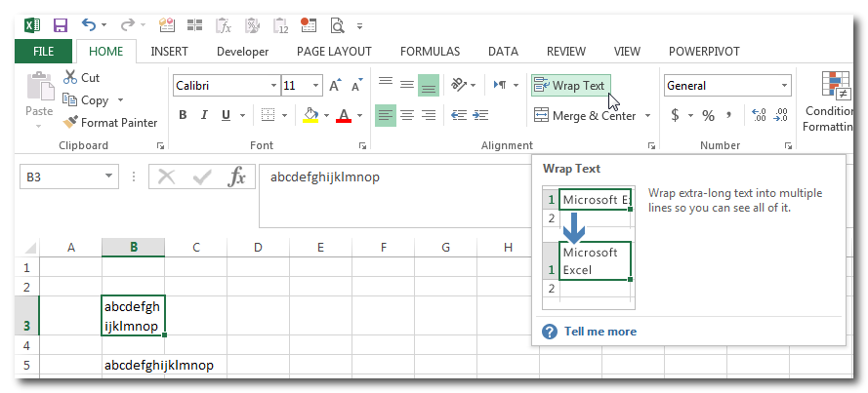Click the Tell me more link
Image resolution: width=868 pixels, height=393 pixels.
[599, 332]
